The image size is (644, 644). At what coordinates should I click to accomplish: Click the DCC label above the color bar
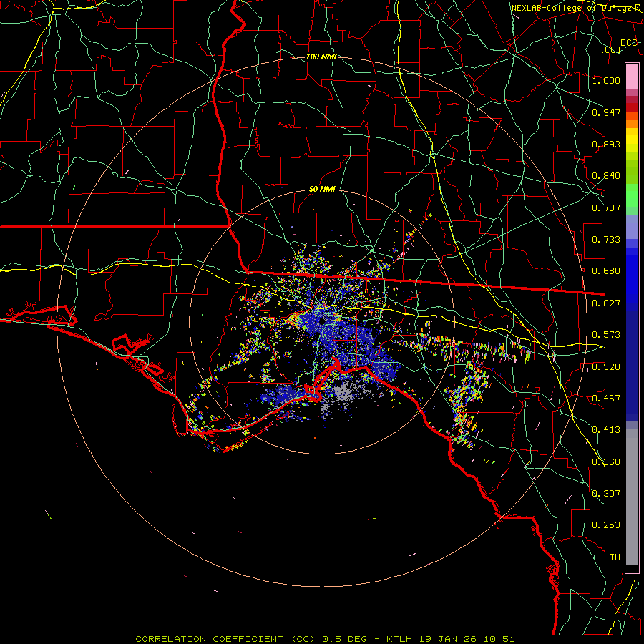click(x=629, y=43)
